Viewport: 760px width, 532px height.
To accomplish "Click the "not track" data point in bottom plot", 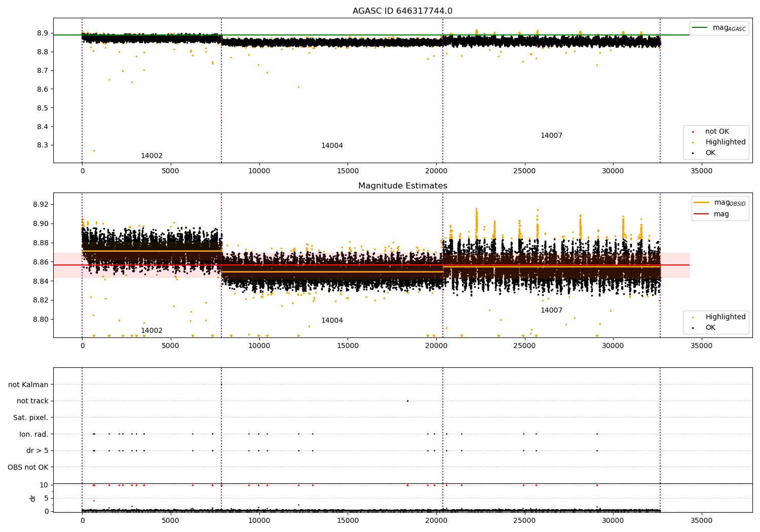I will pos(407,401).
